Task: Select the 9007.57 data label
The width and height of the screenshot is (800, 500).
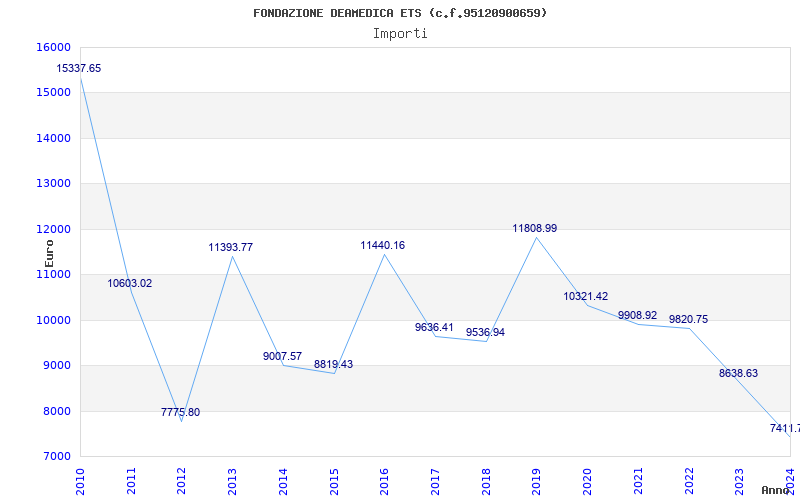Action: click(283, 357)
